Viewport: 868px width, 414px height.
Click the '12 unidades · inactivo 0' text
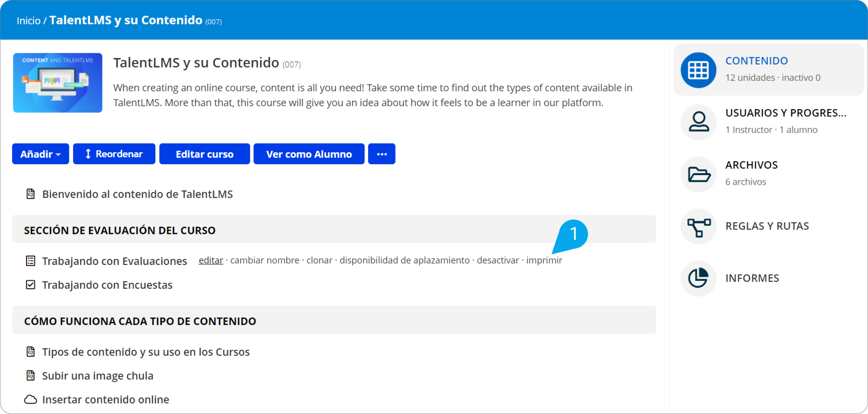pos(773,78)
